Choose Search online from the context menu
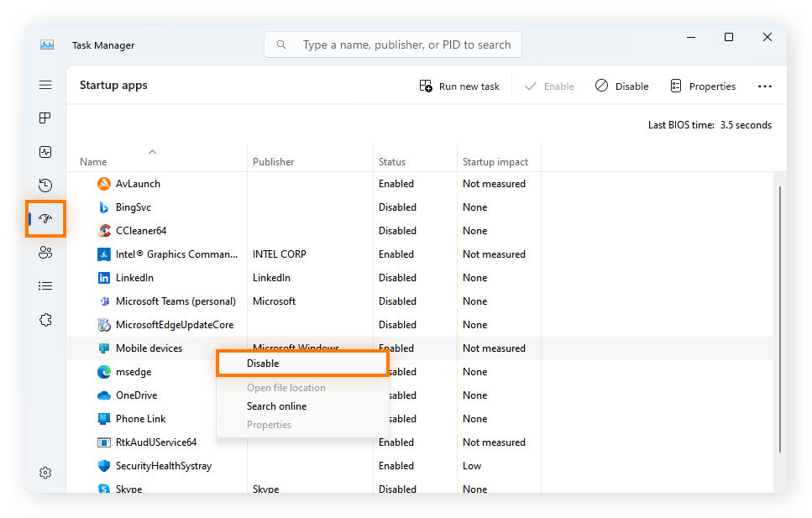The image size is (812, 518). click(x=276, y=406)
